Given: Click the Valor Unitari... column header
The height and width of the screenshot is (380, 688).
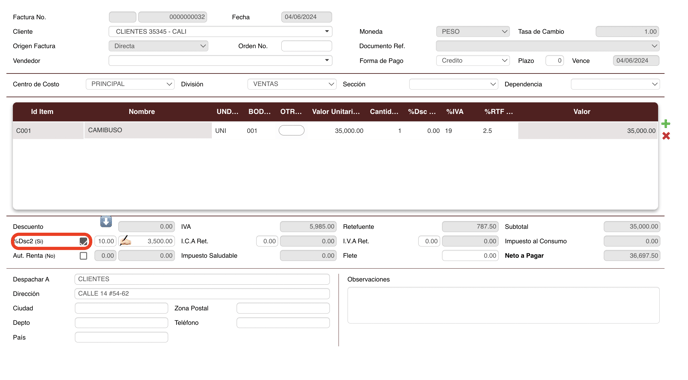Looking at the screenshot, I should pyautogui.click(x=336, y=112).
